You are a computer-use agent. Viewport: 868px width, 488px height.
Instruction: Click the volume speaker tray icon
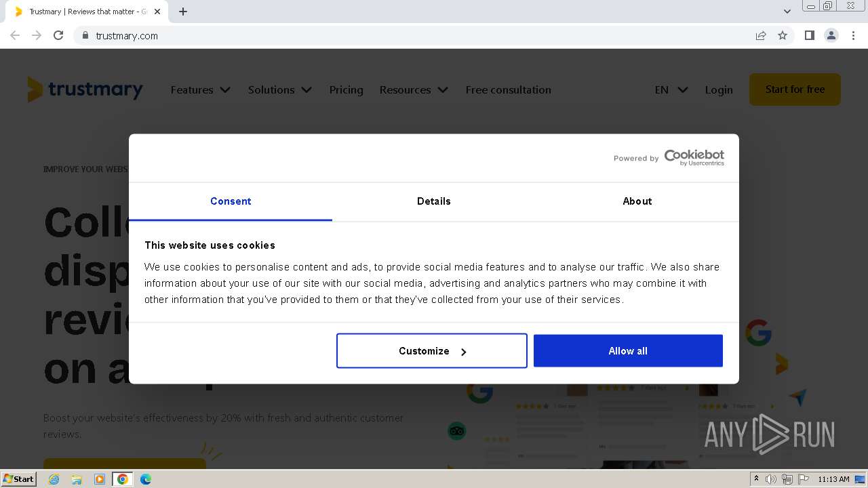click(x=771, y=479)
